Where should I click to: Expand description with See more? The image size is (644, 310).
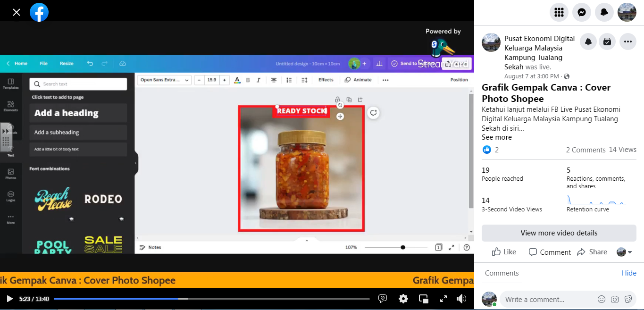(497, 137)
